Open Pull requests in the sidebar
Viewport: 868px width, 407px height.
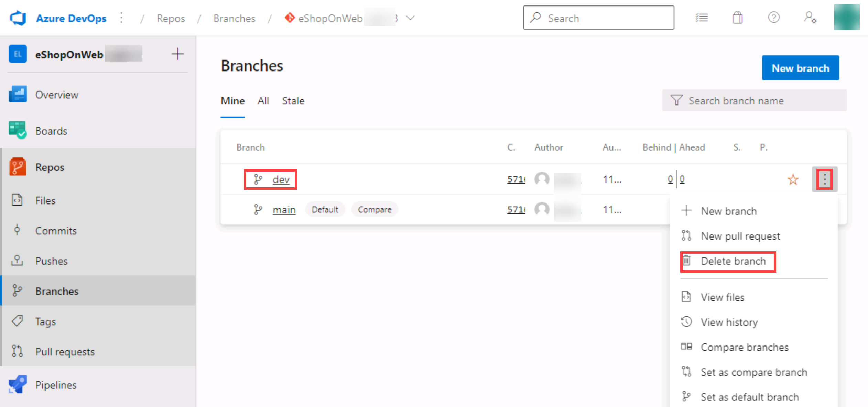click(98, 351)
